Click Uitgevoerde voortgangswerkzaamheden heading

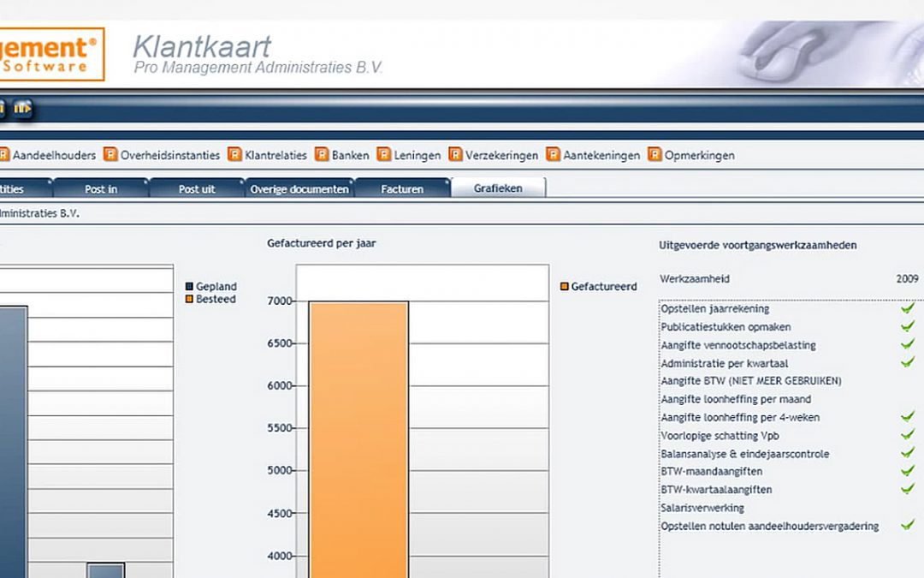tap(758, 246)
